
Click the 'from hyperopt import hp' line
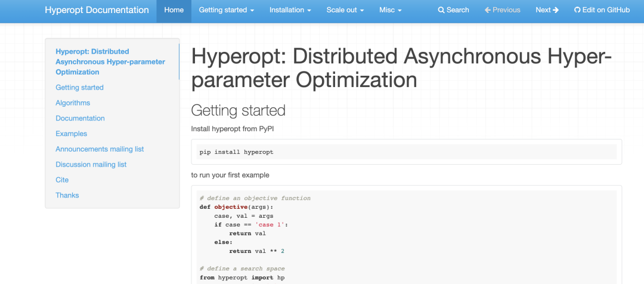[242, 278]
